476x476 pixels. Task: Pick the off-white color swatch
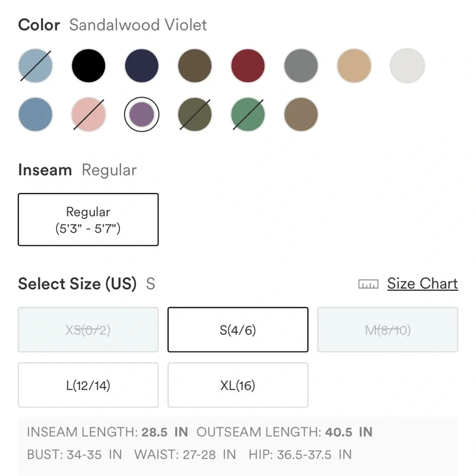(x=407, y=66)
